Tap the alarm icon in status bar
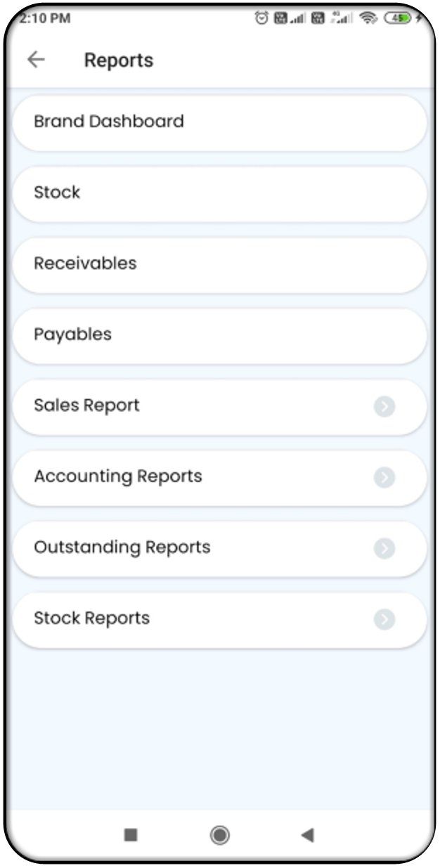This screenshot has width=440, height=868. pyautogui.click(x=261, y=19)
